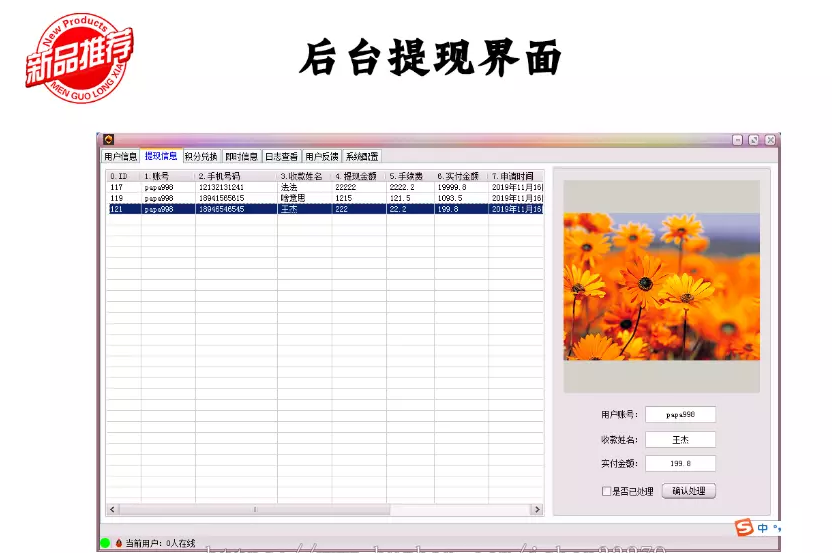Click the 实付金额 input field
832x553 pixels.
point(680,463)
